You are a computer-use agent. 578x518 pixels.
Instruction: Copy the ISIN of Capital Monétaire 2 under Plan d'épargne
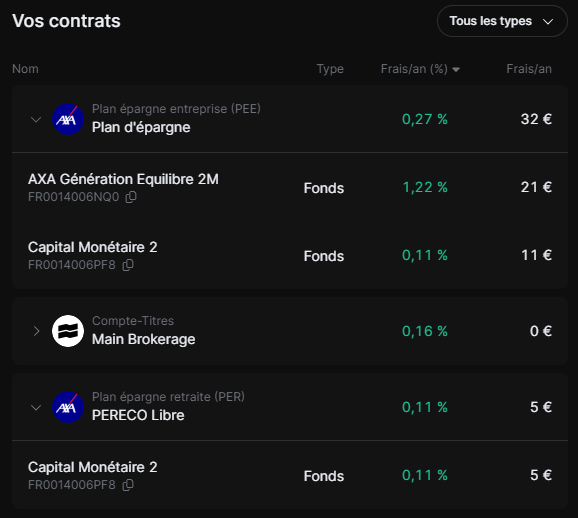128,265
